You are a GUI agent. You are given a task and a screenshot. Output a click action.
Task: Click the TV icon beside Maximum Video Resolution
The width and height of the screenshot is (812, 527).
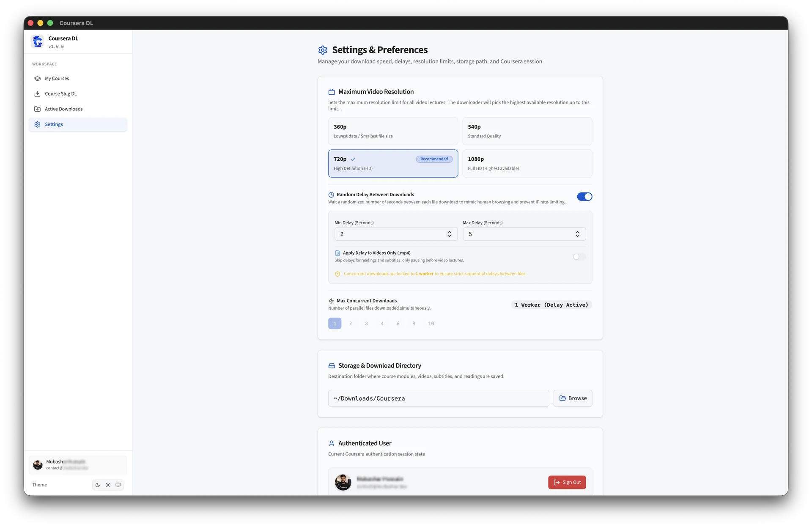[x=332, y=92]
